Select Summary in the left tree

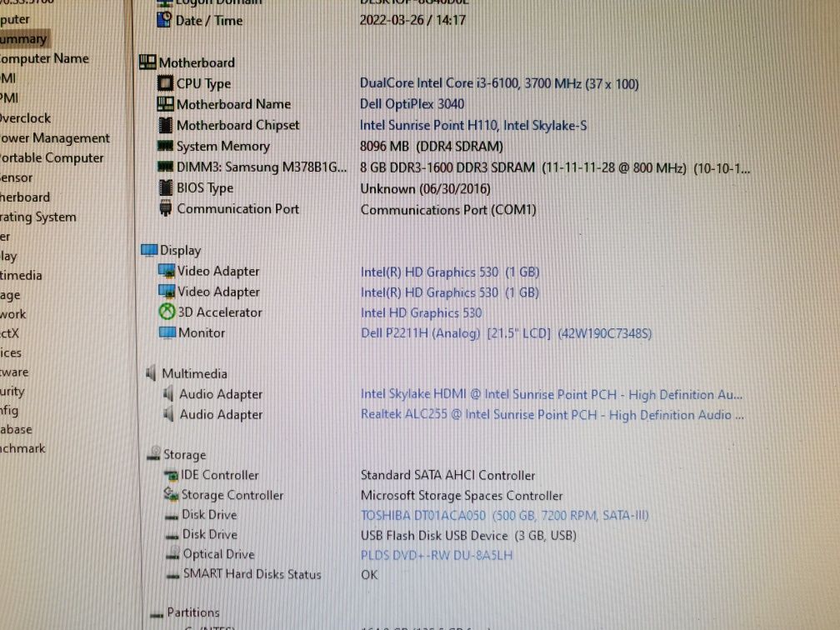tap(23, 39)
